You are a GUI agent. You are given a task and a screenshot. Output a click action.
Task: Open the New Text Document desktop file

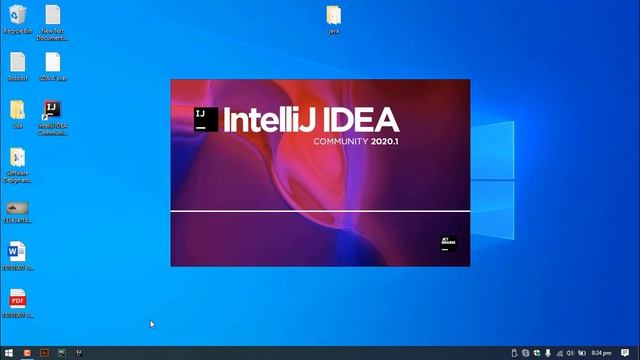pos(52,22)
